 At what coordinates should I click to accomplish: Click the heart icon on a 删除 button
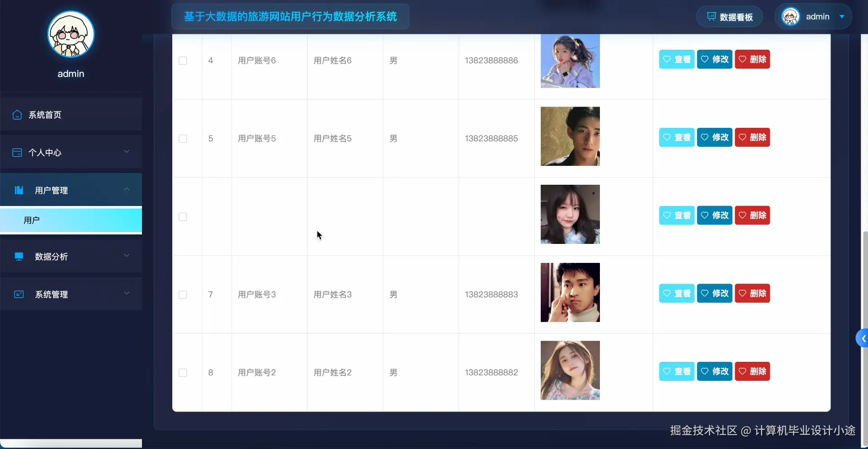point(744,59)
